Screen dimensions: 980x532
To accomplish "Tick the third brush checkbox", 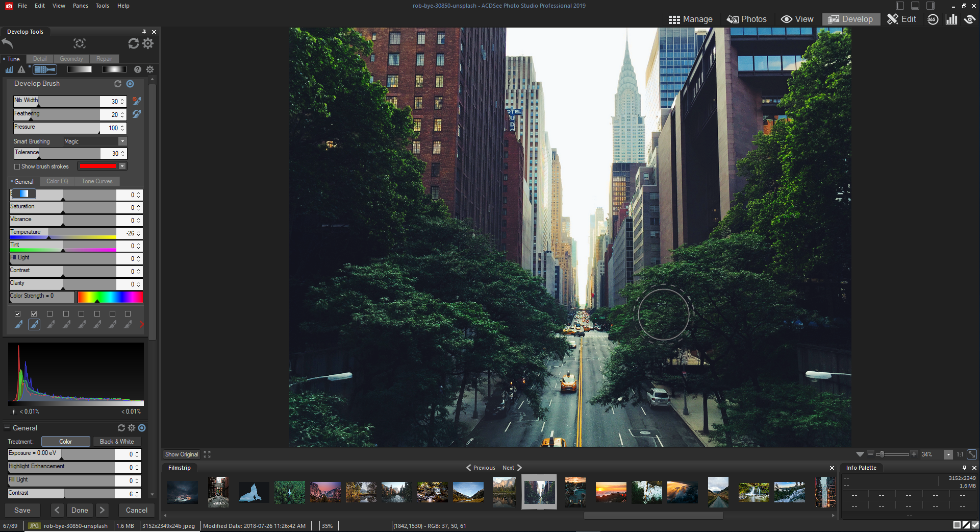I will pyautogui.click(x=50, y=314).
